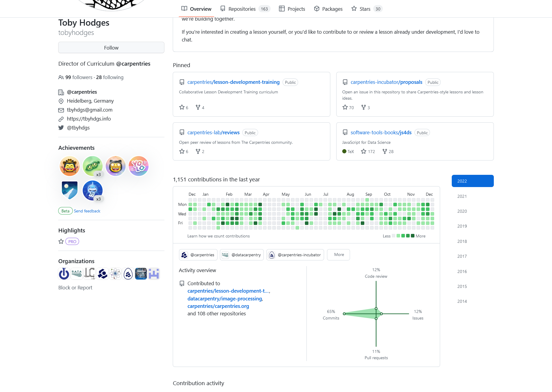Click the Block or Report link

click(x=75, y=288)
